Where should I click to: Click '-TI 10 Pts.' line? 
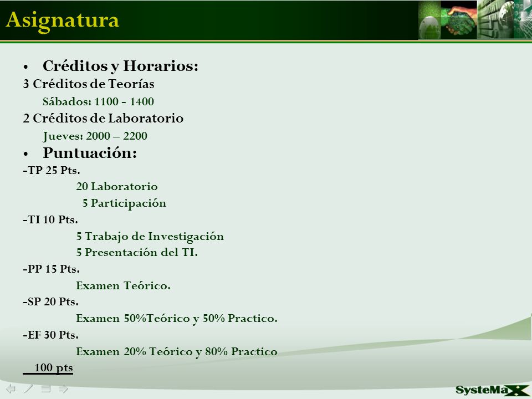pos(50,219)
